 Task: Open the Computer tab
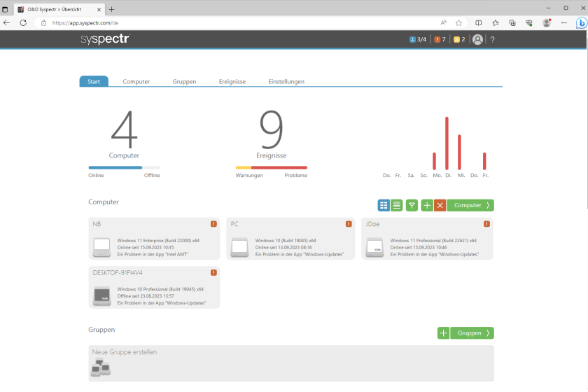(136, 81)
